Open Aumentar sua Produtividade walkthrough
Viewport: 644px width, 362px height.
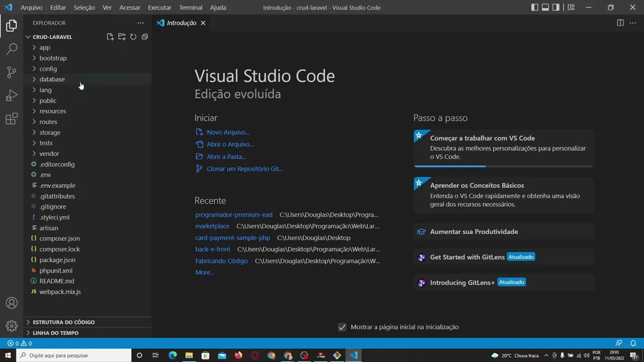(x=504, y=232)
